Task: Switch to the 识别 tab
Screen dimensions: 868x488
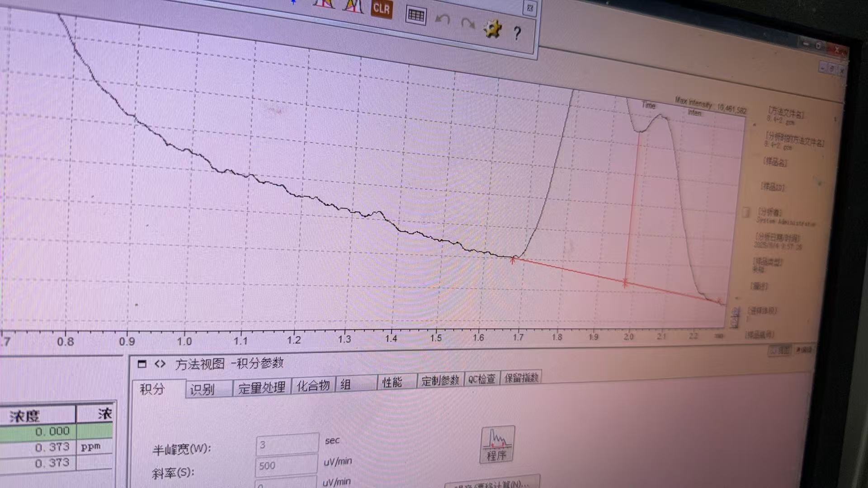Action: (202, 389)
